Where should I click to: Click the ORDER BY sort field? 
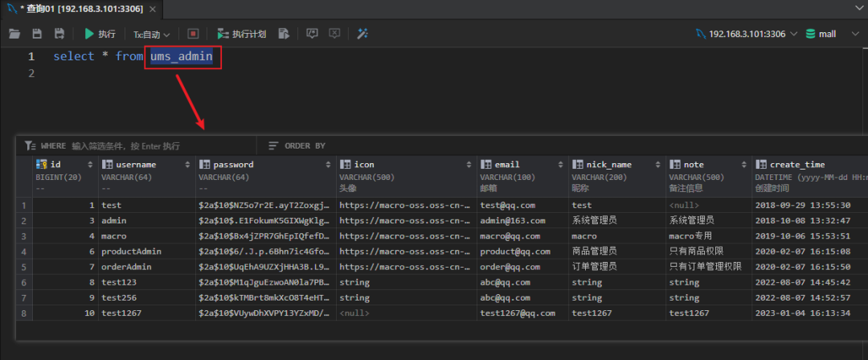point(305,145)
